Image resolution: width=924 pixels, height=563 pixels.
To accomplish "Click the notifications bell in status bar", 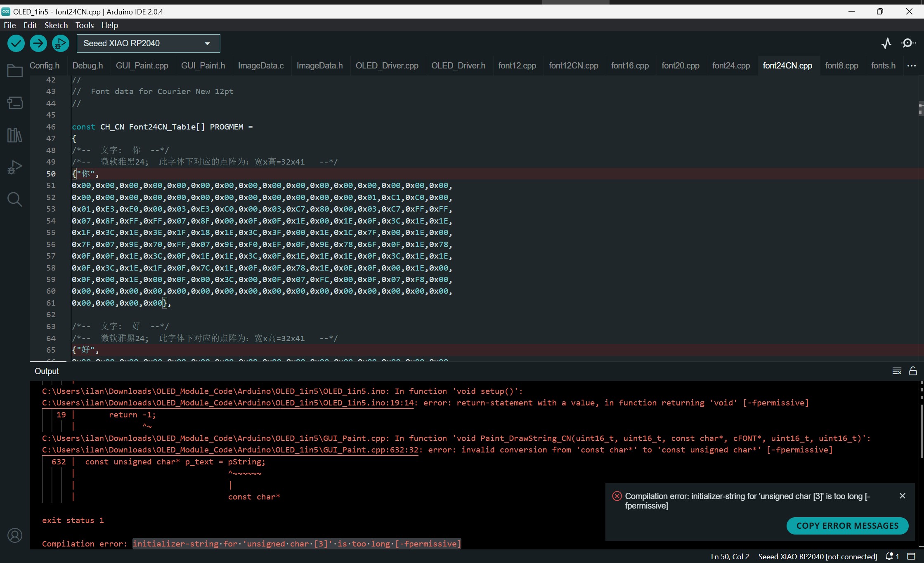I will click(890, 556).
